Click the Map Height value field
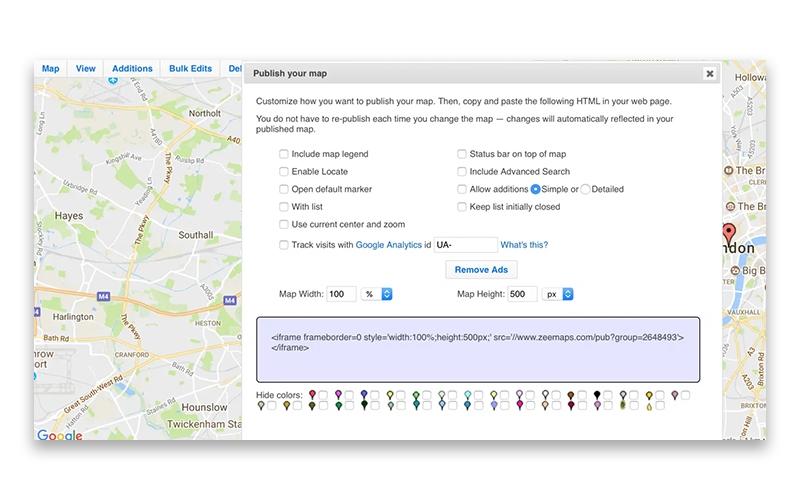This screenshot has height=500, width=800. pos(522,294)
